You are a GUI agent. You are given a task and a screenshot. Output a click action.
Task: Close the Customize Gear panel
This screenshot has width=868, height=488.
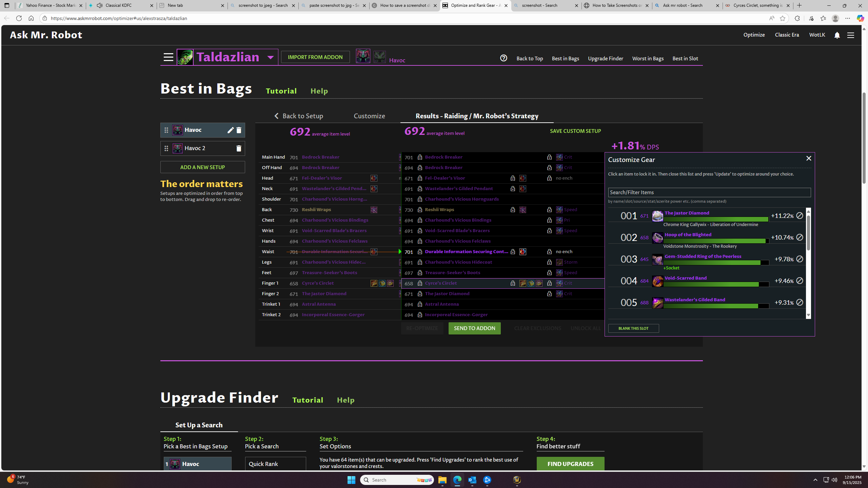tap(809, 159)
